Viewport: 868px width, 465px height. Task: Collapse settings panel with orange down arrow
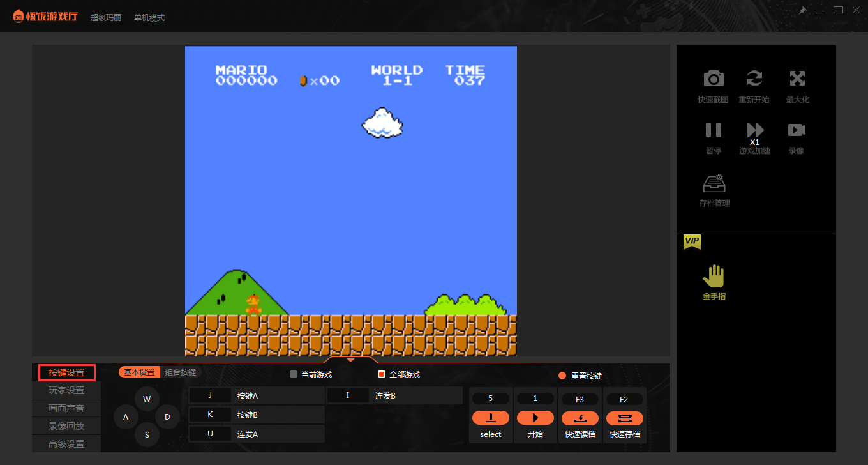(350, 360)
